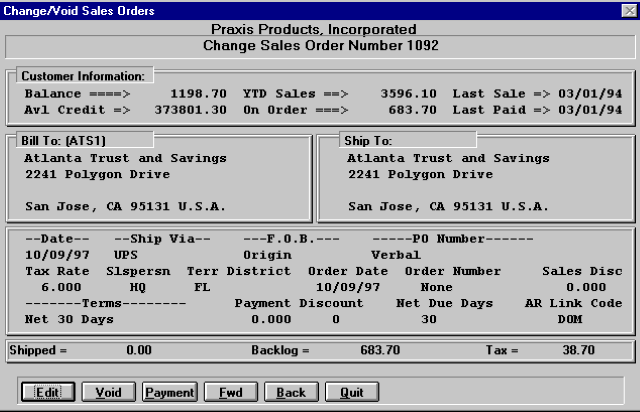The height and width of the screenshot is (412, 640).
Task: Select Tax Rate value 6.000
Action: (x=61, y=287)
